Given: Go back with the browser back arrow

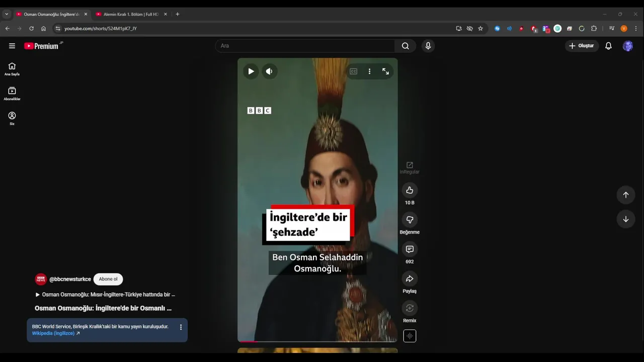Looking at the screenshot, I should [x=8, y=29].
